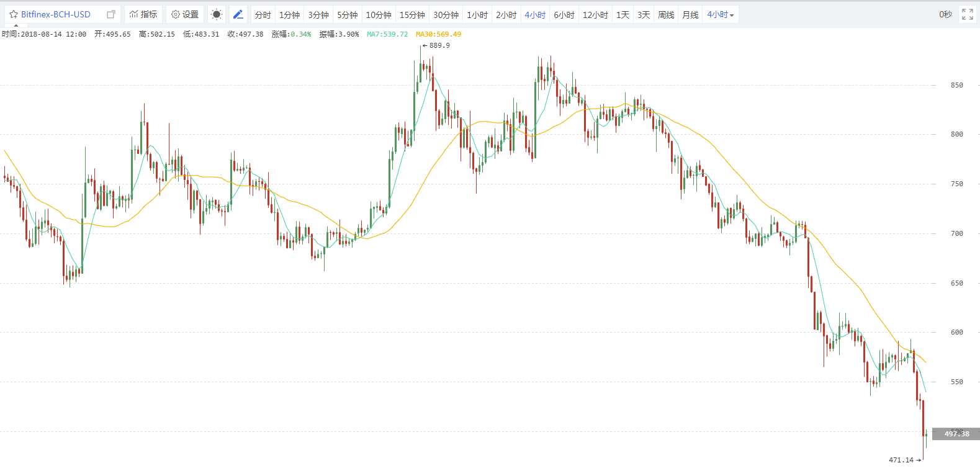Click the 800 price axis label
The height and width of the screenshot is (468, 980).
point(956,134)
